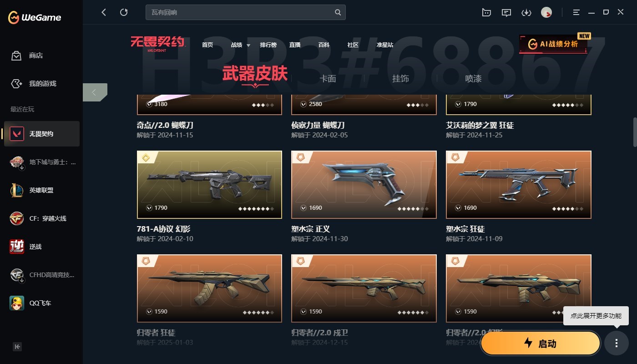Viewport: 637px width, 364px height.
Task: Open the user avatar profile
Action: click(546, 13)
